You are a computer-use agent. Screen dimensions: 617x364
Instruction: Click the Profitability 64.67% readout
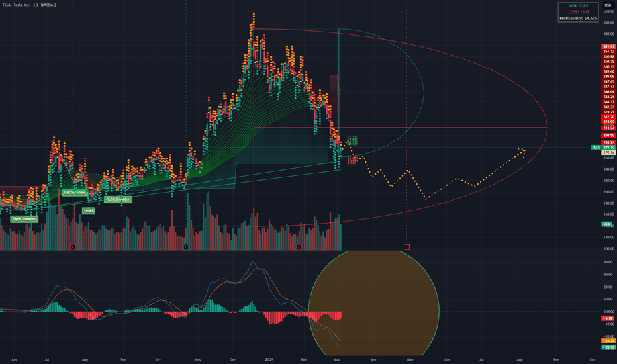tap(579, 18)
